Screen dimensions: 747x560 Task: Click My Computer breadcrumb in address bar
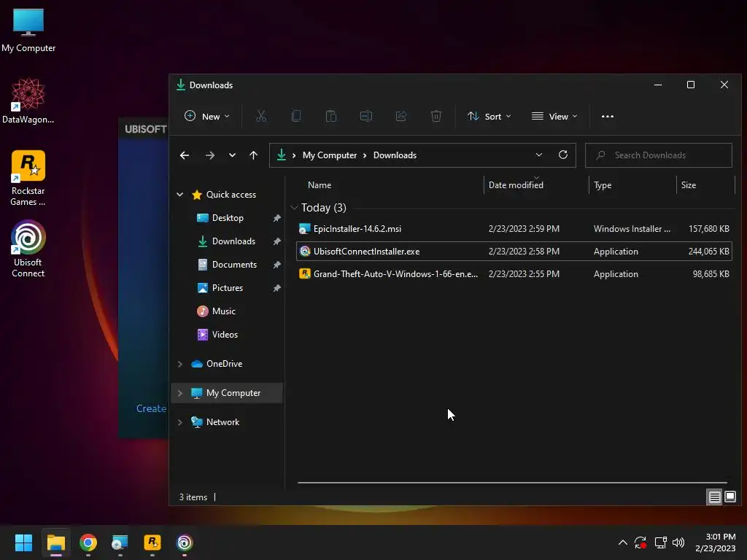330,155
